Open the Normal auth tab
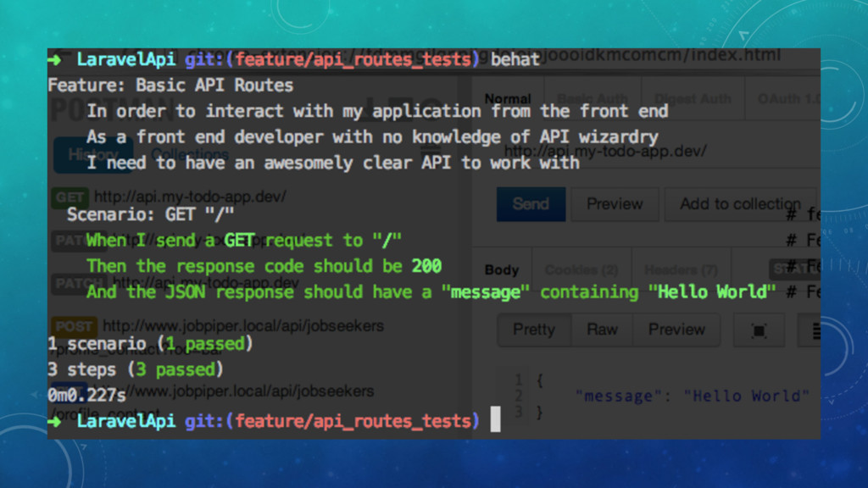This screenshot has height=488, width=868. click(508, 98)
